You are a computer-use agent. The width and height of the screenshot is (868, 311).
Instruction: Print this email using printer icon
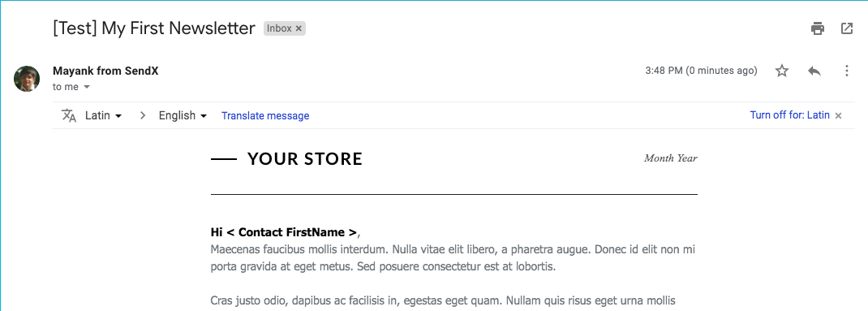(x=818, y=28)
